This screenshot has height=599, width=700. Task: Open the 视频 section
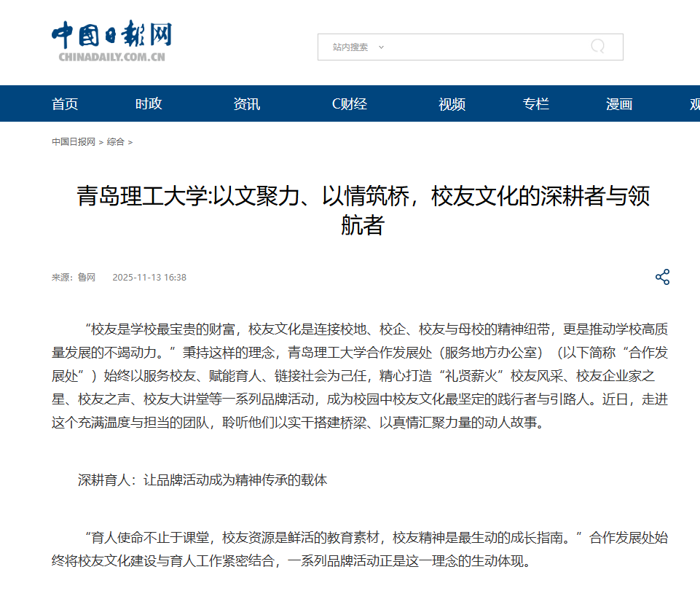[x=452, y=104]
